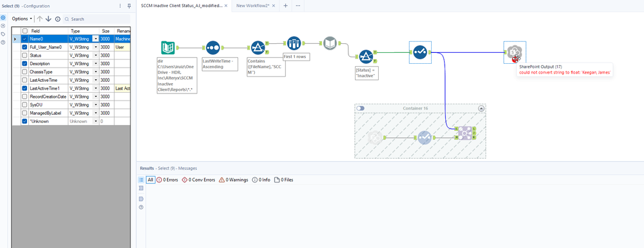Check the LastActiveTime field checkbox
This screenshot has width=644, height=248.
click(x=25, y=80)
